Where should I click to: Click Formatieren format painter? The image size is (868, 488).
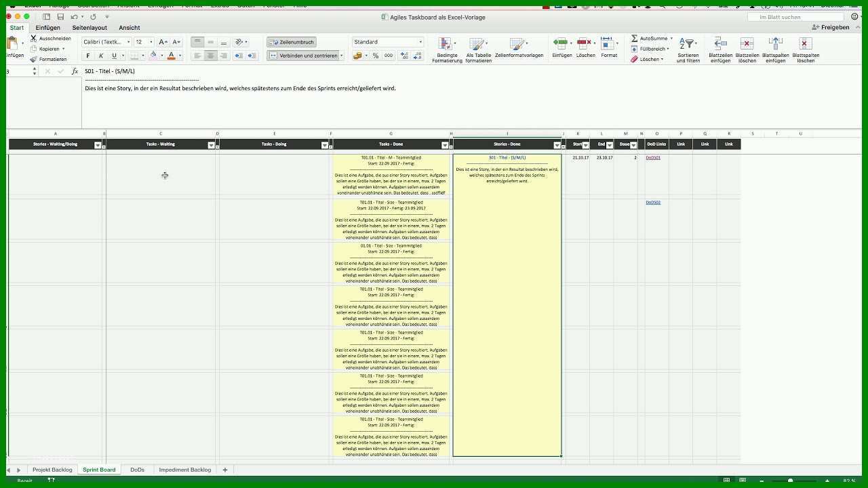coord(49,59)
